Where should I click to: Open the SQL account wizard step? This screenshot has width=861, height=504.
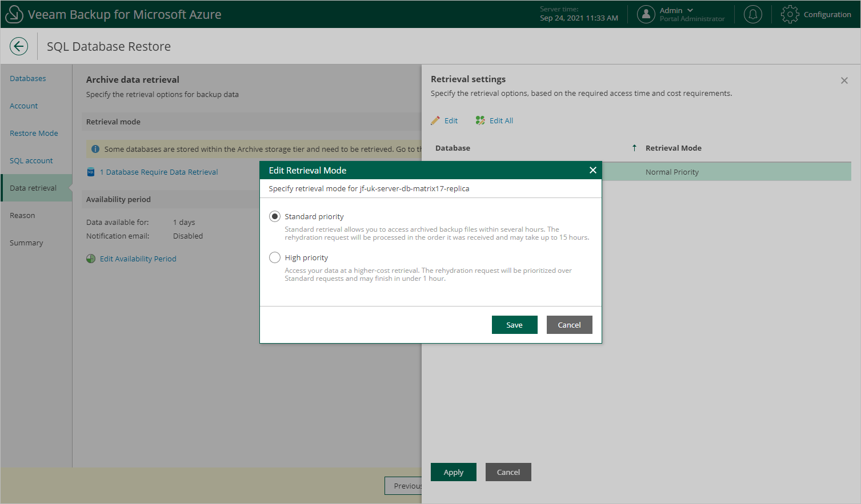(31, 160)
